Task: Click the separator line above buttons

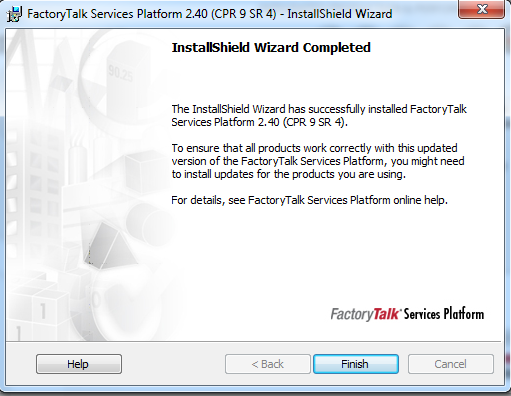Action: click(253, 341)
